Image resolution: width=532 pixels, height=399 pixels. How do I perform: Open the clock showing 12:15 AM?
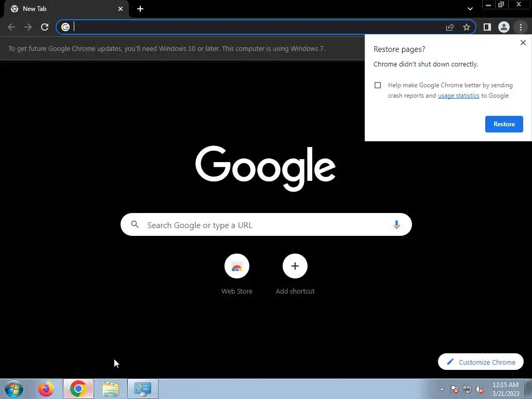[x=506, y=389]
